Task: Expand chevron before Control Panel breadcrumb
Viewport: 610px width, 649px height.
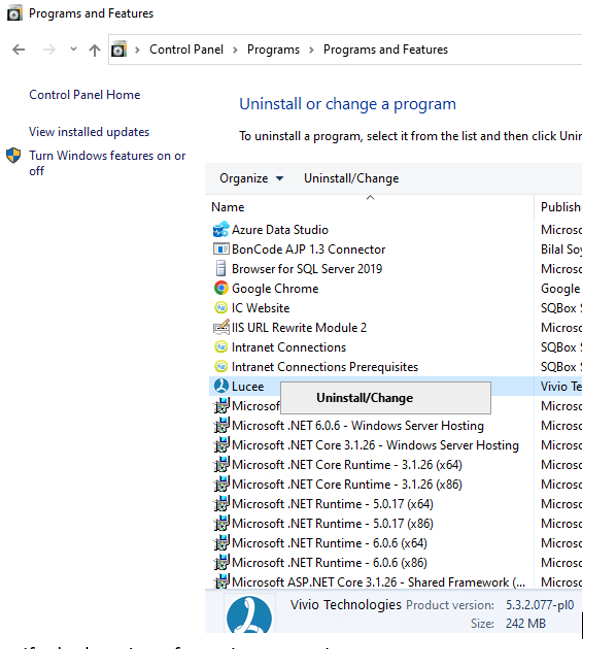Action: (137, 50)
